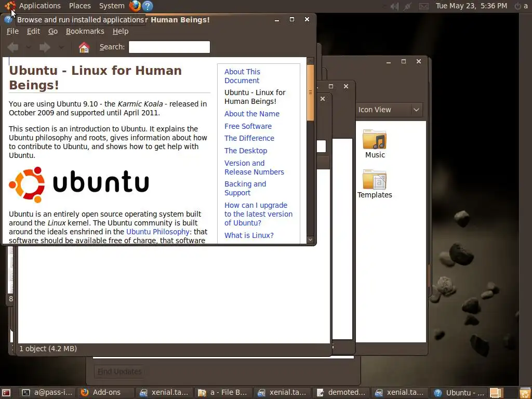The image size is (532, 399).
Task: Select the Templates folder in file browser
Action: click(375, 184)
